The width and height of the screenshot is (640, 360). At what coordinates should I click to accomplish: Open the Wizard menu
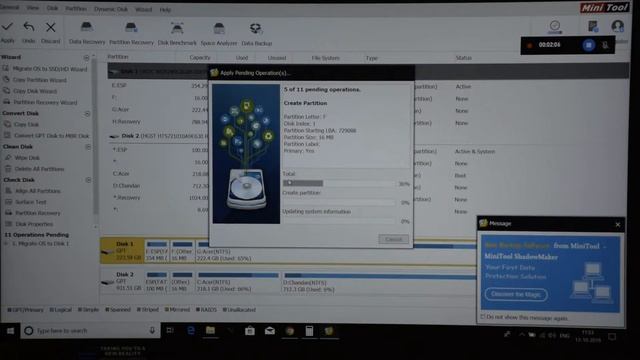click(143, 9)
